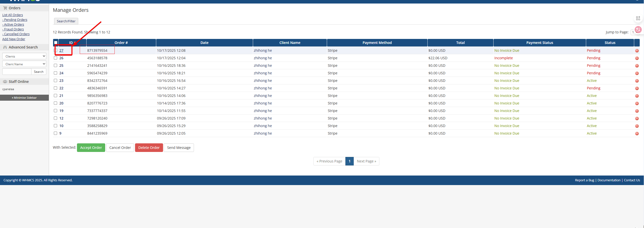Sort by Order # column header
Screen dimensions: 644x228
pyautogui.click(x=121, y=43)
